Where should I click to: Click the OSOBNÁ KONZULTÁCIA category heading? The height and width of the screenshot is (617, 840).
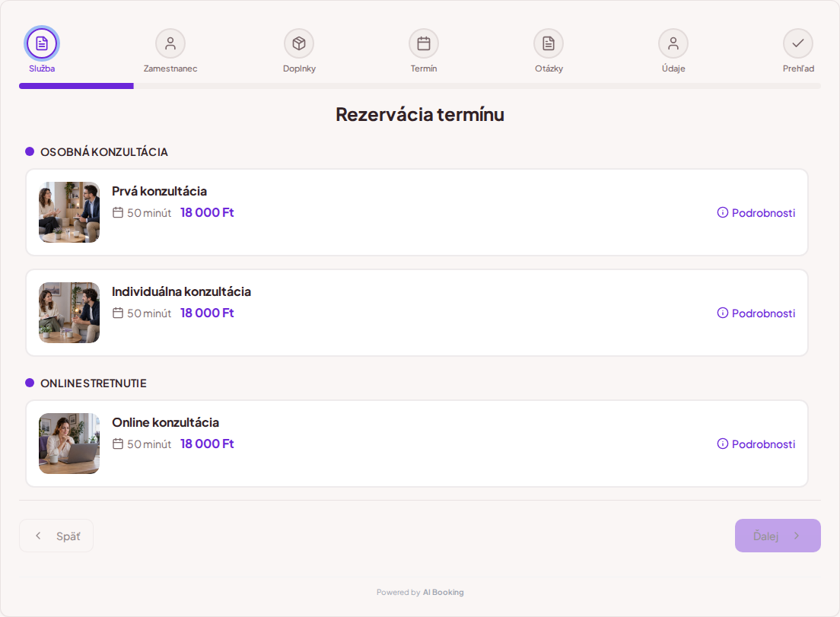point(104,152)
